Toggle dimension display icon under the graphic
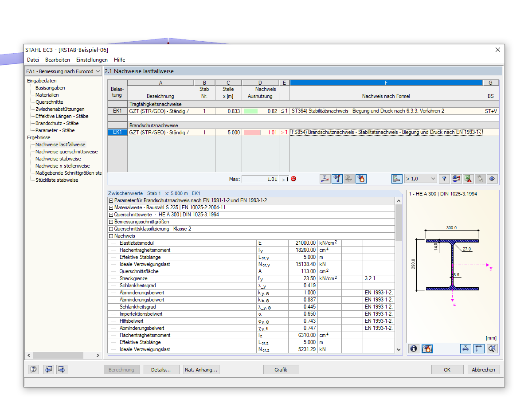Screen dimensions: 532x399 pyautogui.click(x=466, y=348)
